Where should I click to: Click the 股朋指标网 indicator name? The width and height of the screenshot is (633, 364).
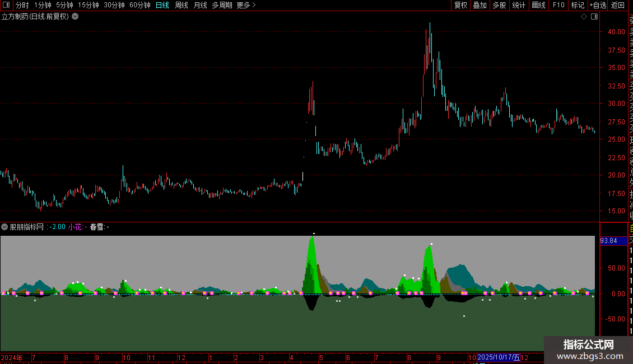(x=27, y=227)
